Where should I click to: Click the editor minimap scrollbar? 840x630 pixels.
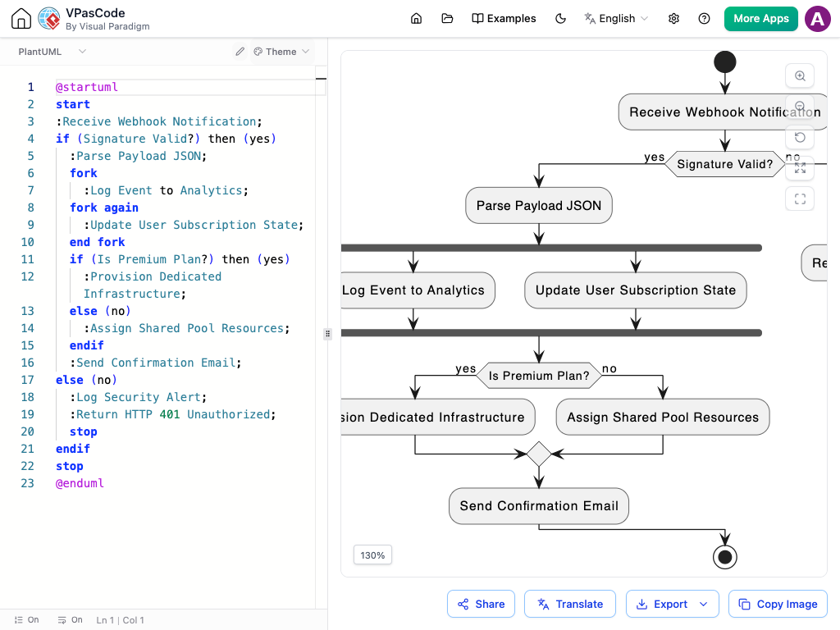pyautogui.click(x=321, y=337)
